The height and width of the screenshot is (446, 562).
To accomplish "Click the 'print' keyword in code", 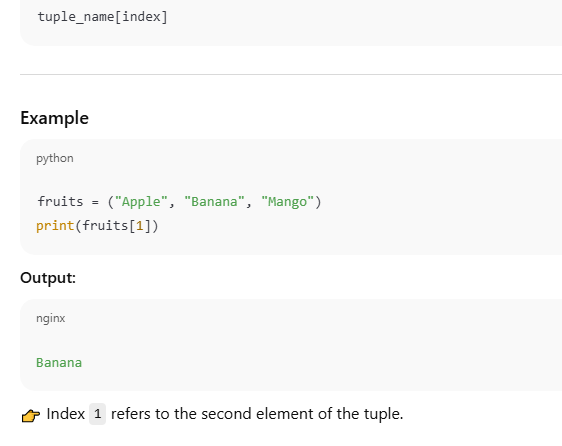I will pyautogui.click(x=55, y=226).
